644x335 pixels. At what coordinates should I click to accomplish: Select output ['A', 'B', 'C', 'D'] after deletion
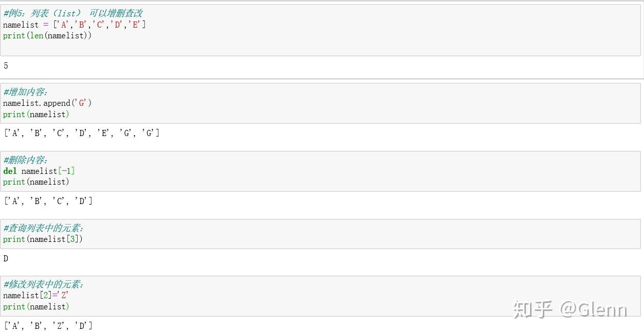48,201
